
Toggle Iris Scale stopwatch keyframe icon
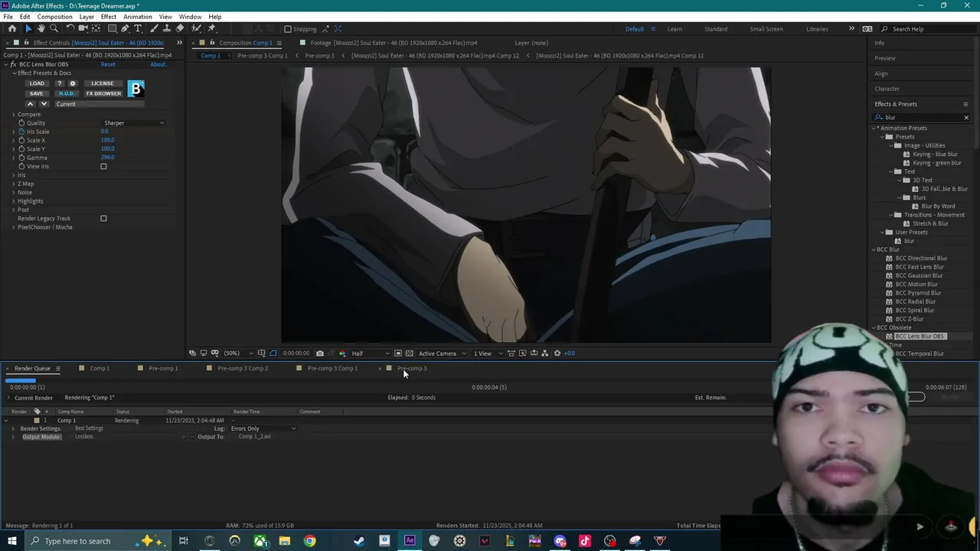(21, 132)
